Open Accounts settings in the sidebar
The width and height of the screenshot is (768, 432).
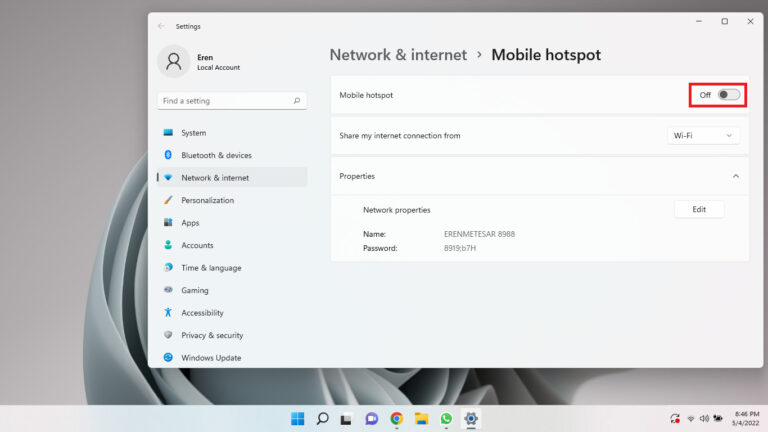pyautogui.click(x=232, y=245)
